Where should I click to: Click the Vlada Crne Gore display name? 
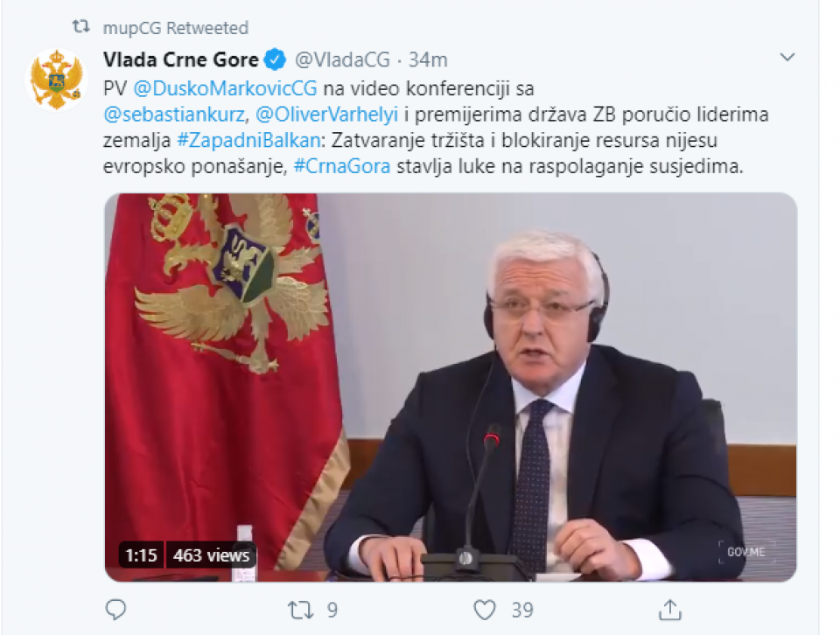coord(181,59)
